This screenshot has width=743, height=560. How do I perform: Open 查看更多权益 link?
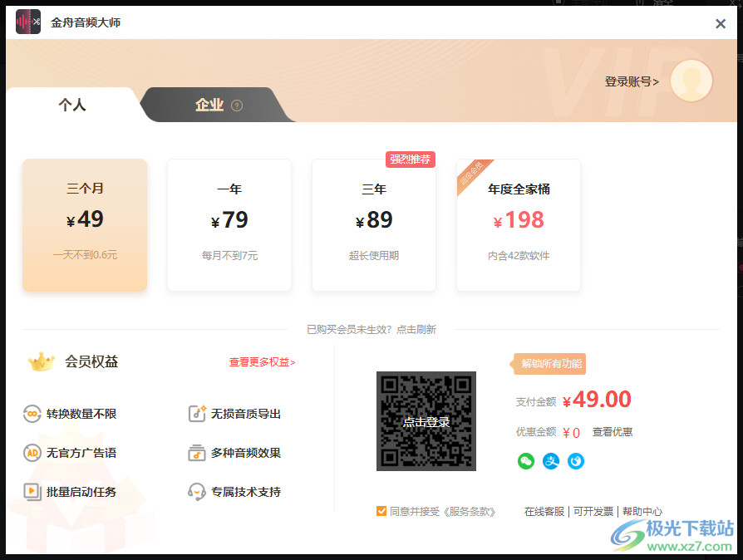pos(262,362)
